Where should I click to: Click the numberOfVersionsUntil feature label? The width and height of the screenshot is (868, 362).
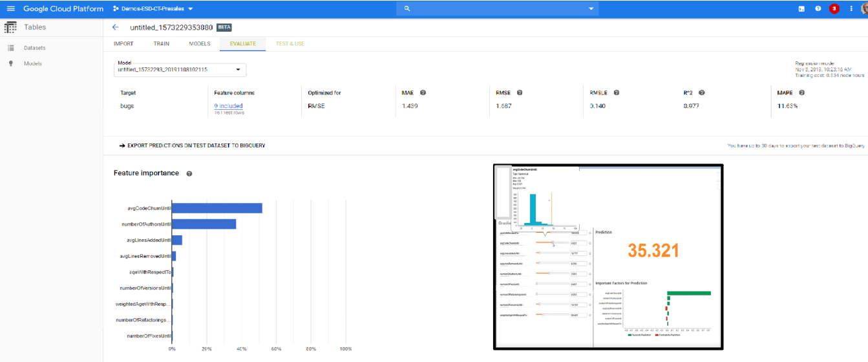coord(145,288)
